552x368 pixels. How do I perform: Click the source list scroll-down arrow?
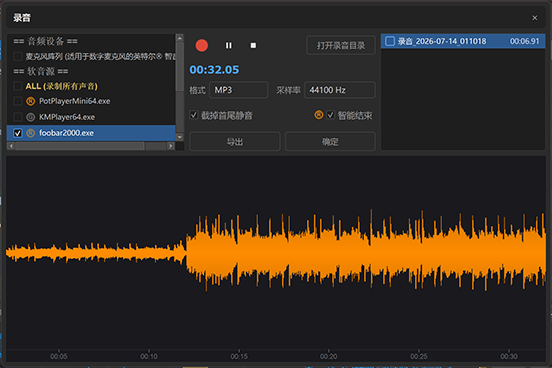tap(179, 137)
